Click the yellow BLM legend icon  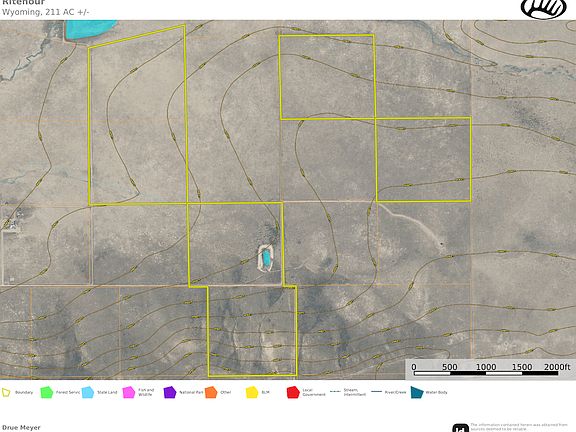(x=252, y=392)
